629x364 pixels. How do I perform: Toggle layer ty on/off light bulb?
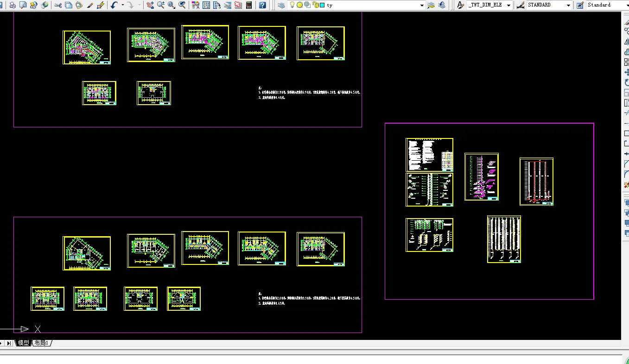(x=292, y=5)
